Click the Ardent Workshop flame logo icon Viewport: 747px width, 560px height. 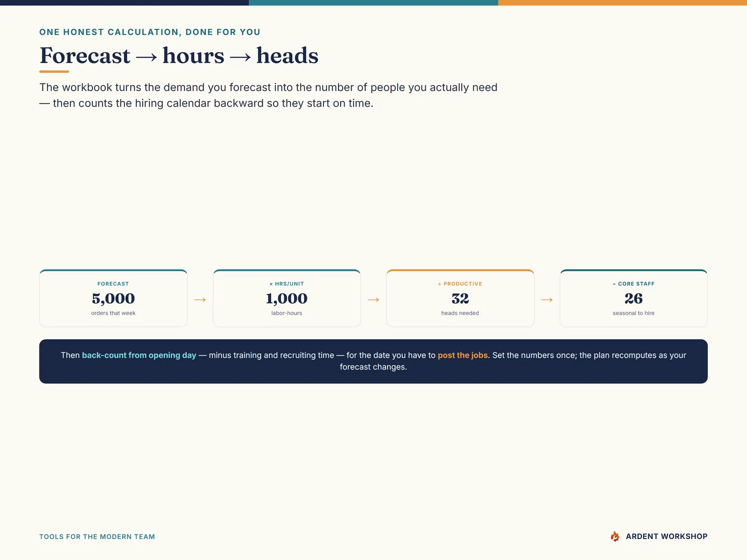(615, 536)
